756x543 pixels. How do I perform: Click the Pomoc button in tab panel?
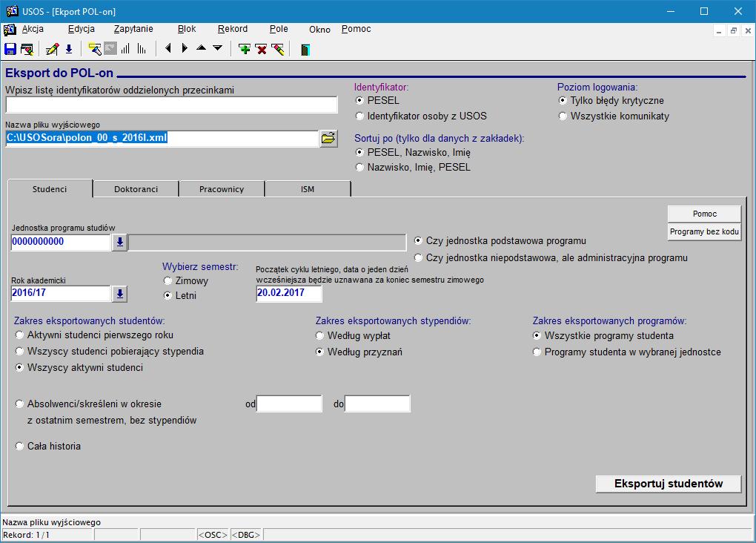(x=704, y=214)
